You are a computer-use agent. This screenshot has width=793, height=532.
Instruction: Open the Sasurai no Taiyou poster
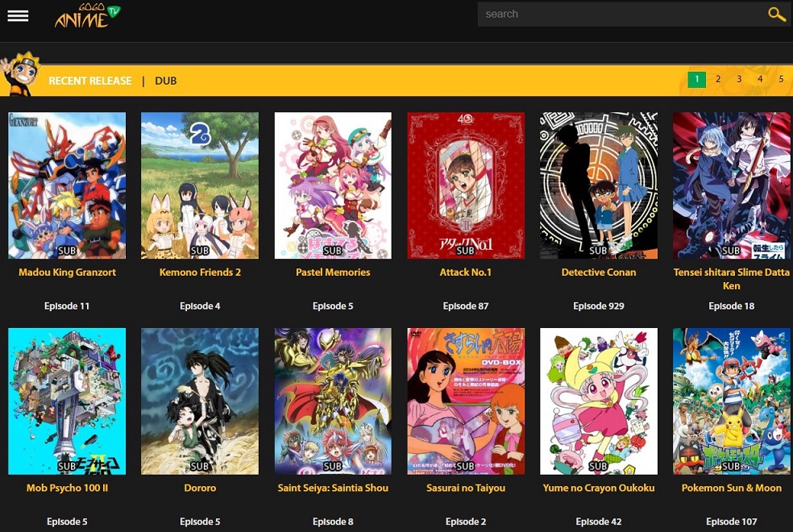pyautogui.click(x=466, y=401)
